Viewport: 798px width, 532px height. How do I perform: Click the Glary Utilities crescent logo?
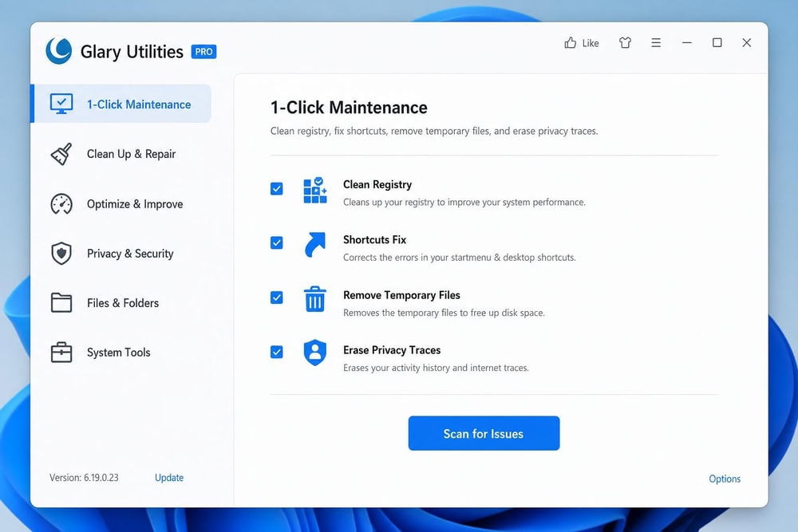tap(58, 51)
